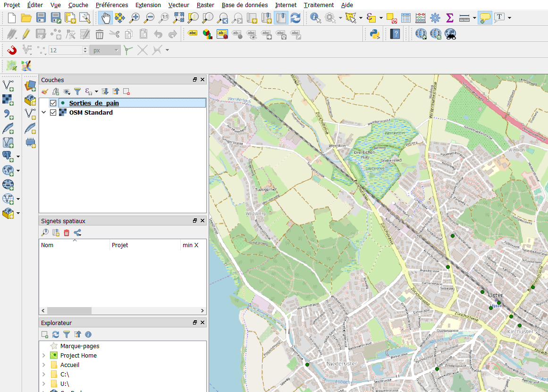Click the Add PostGIS layer elephant icon
The width and height of the screenshot is (548, 392).
[x=8, y=156]
